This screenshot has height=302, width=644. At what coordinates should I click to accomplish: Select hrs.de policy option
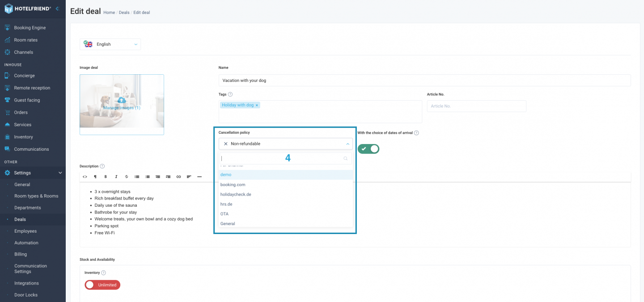pos(286,204)
